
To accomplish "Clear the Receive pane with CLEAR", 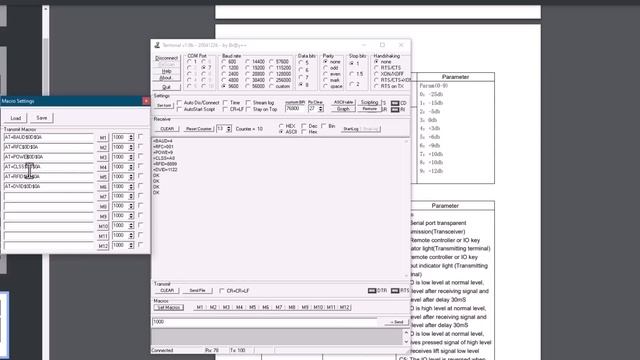I will pyautogui.click(x=167, y=129).
